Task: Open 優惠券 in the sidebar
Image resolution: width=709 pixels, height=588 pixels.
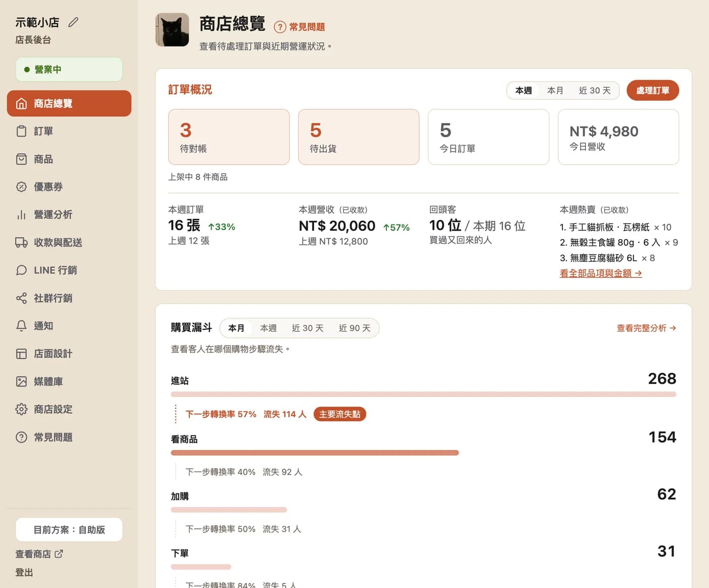Action: (69, 187)
